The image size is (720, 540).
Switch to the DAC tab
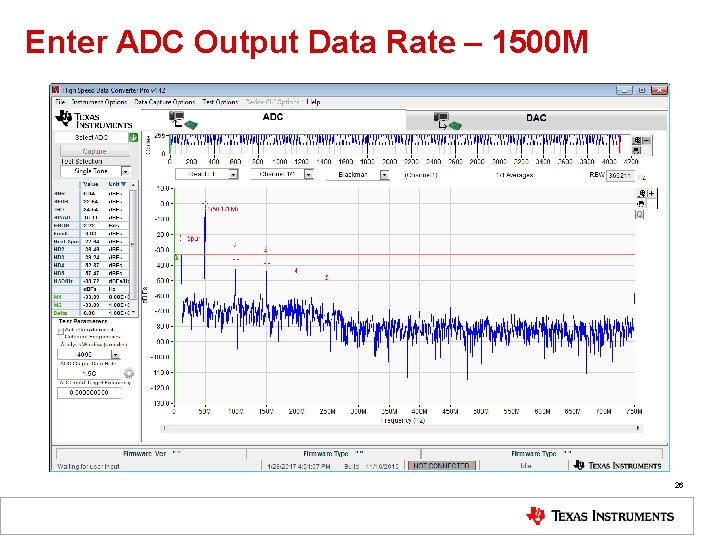pos(536,120)
